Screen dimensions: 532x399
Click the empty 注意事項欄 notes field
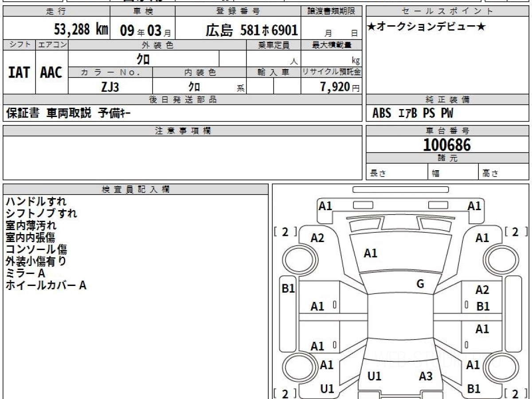coord(182,157)
